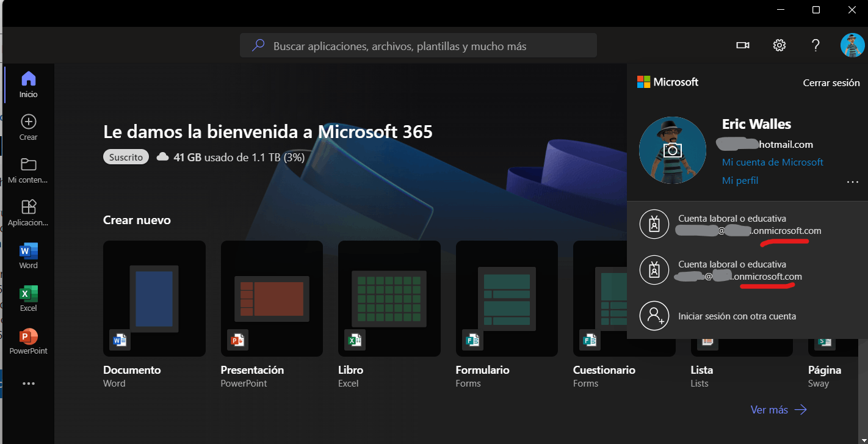The image size is (868, 444).
Task: Select Iniciar sesión con otra cuenta
Action: coord(747,316)
